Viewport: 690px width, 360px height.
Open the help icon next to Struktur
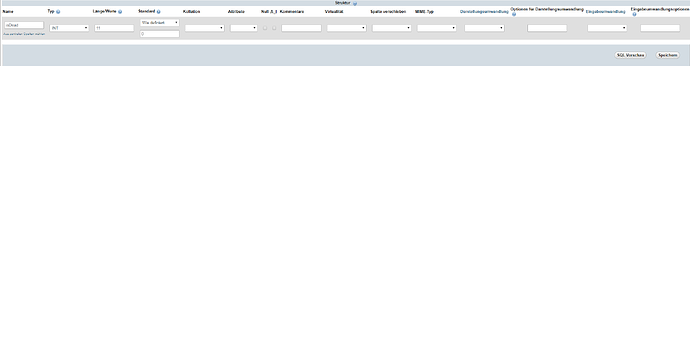(355, 4)
